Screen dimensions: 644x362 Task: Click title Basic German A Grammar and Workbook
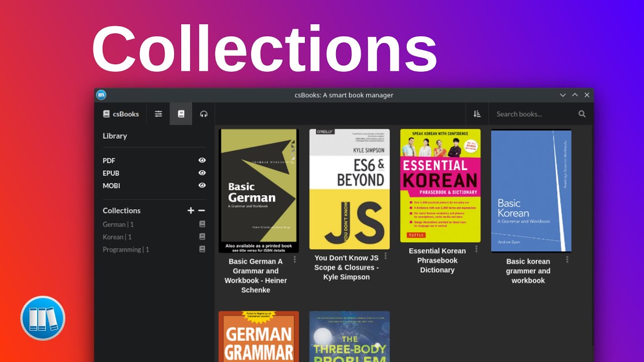click(x=256, y=276)
